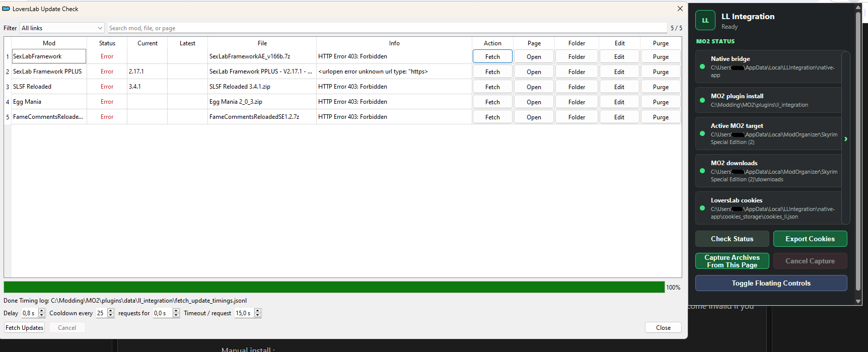
Task: Sort by the File column header
Action: pyautogui.click(x=262, y=43)
